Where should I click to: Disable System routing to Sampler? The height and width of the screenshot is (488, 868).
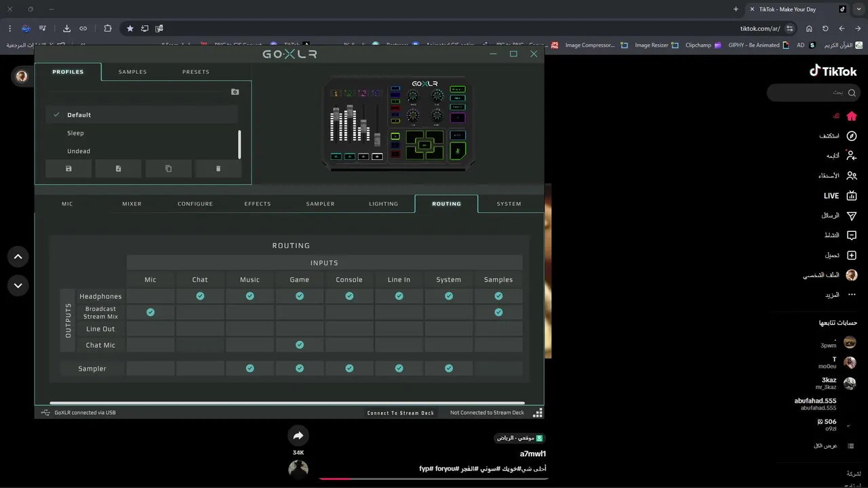click(x=449, y=368)
